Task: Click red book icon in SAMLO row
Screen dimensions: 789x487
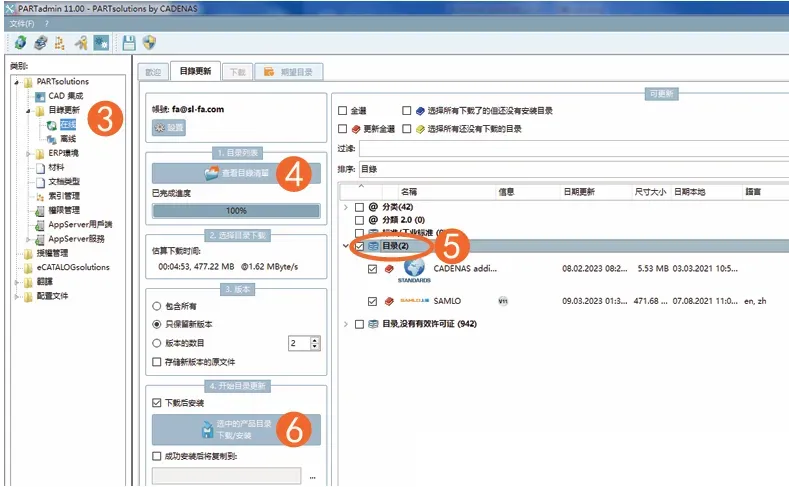Action: coord(389,301)
